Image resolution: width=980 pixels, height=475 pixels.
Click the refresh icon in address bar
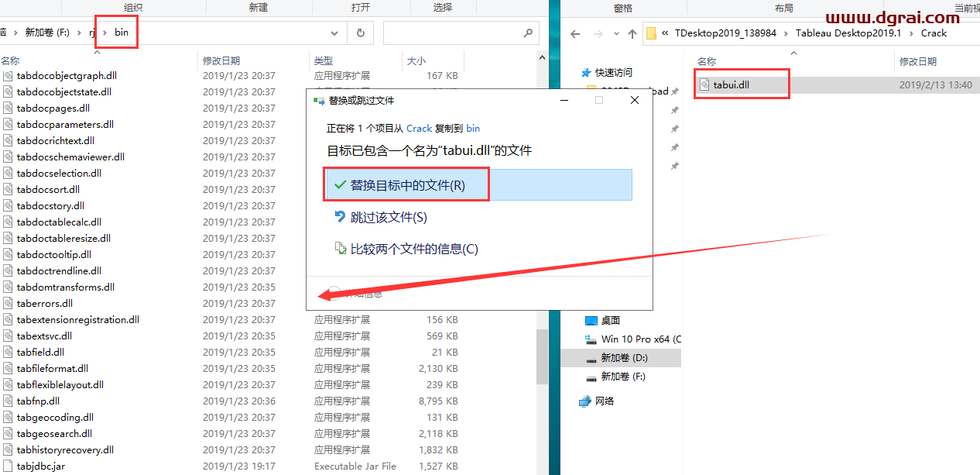click(362, 33)
